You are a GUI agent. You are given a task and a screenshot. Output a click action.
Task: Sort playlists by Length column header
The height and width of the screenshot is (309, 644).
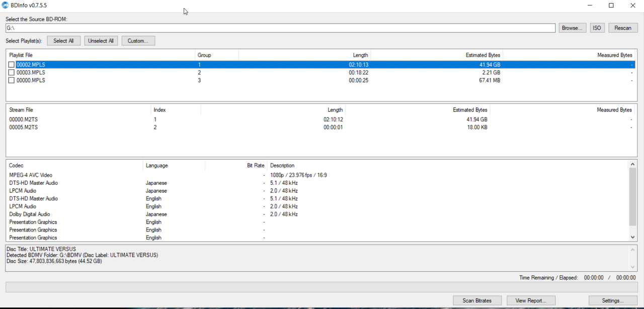(x=304, y=55)
